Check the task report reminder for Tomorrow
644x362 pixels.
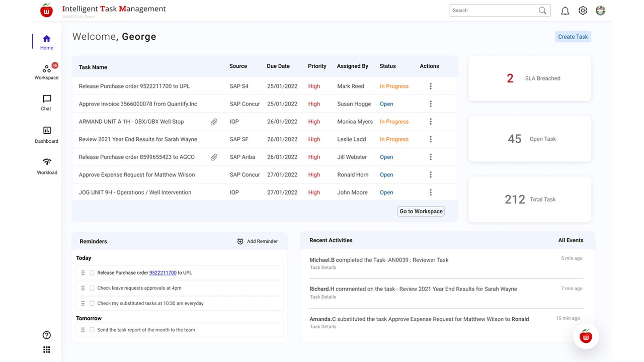click(x=92, y=330)
